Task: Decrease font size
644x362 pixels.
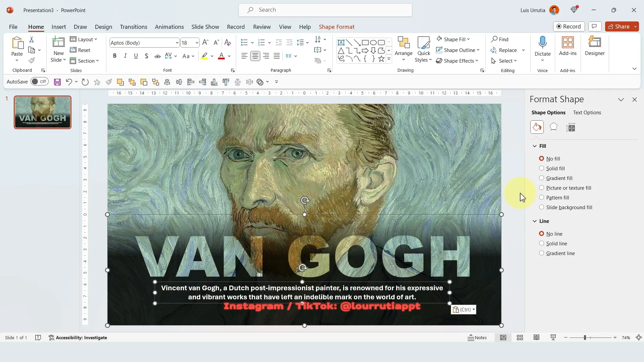Action: coord(216,42)
